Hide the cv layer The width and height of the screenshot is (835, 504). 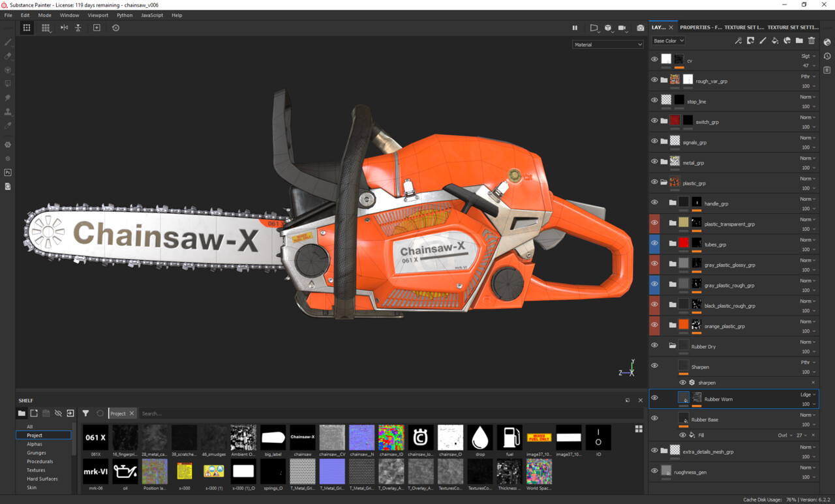coord(654,59)
